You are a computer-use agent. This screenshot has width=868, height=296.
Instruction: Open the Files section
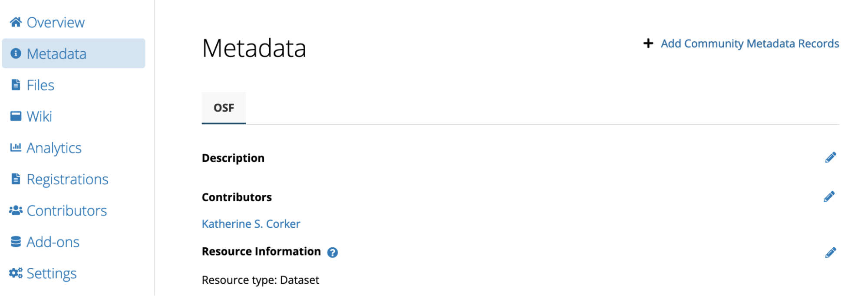click(40, 85)
